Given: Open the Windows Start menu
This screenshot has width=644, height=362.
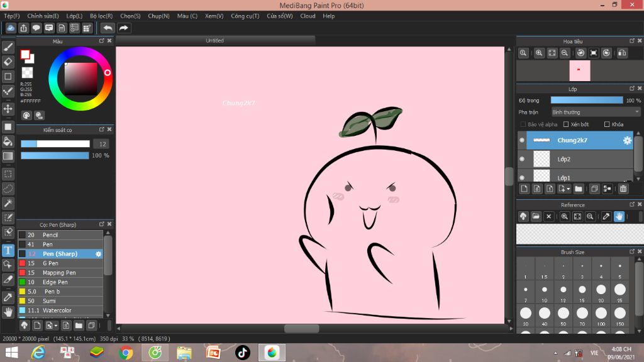Looking at the screenshot, I should pyautogui.click(x=11, y=353).
